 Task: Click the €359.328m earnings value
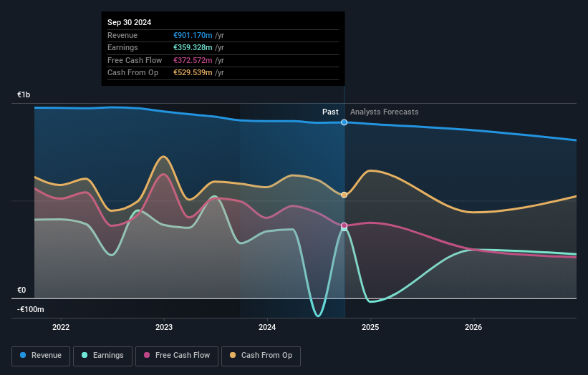[x=193, y=47]
